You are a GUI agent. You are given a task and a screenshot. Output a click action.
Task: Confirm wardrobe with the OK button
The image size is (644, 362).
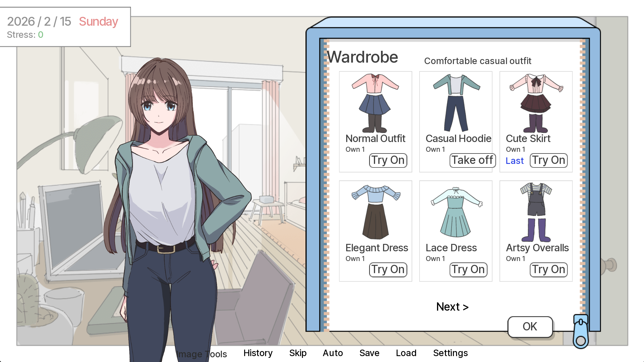click(x=530, y=327)
